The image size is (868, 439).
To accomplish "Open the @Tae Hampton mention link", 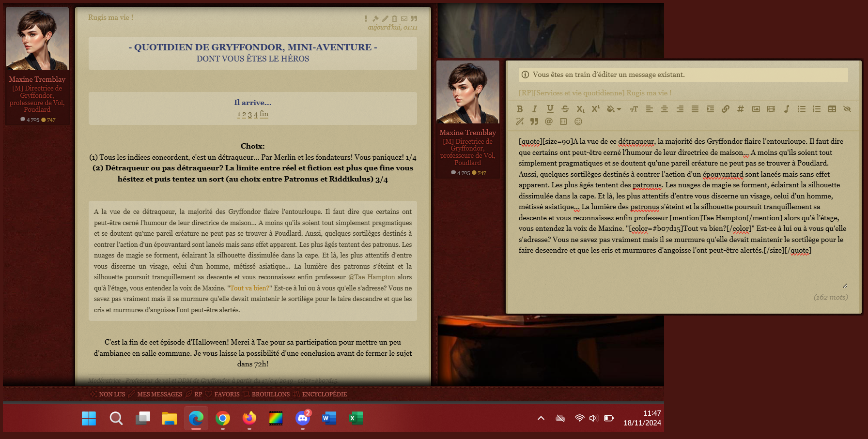I will tap(372, 277).
